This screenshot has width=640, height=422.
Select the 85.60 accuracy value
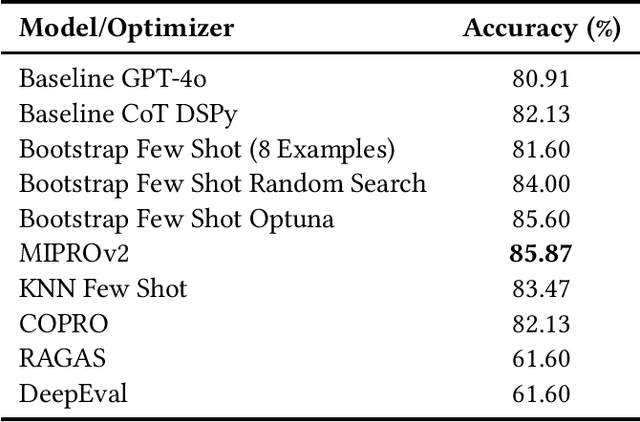point(540,219)
